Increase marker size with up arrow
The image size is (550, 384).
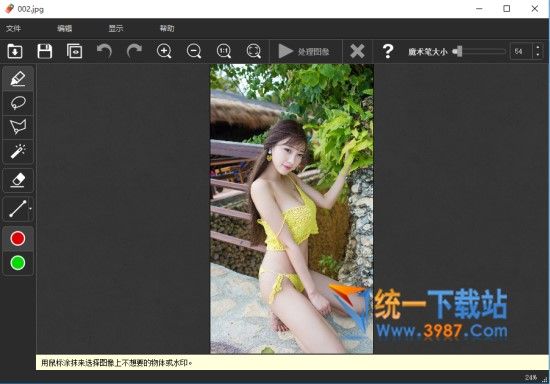[x=538, y=48]
